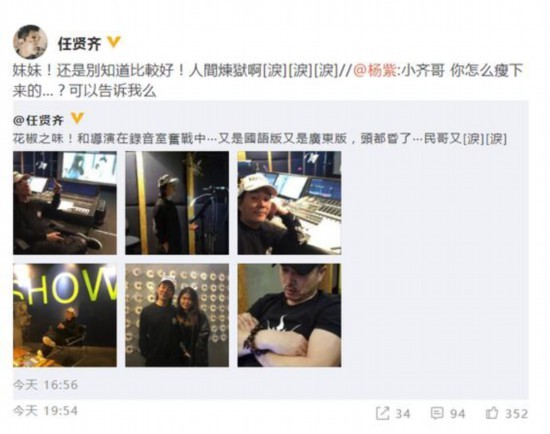The width and height of the screenshot is (550, 434).
Task: Open photo of man with crossed arms
Action: [x=289, y=315]
